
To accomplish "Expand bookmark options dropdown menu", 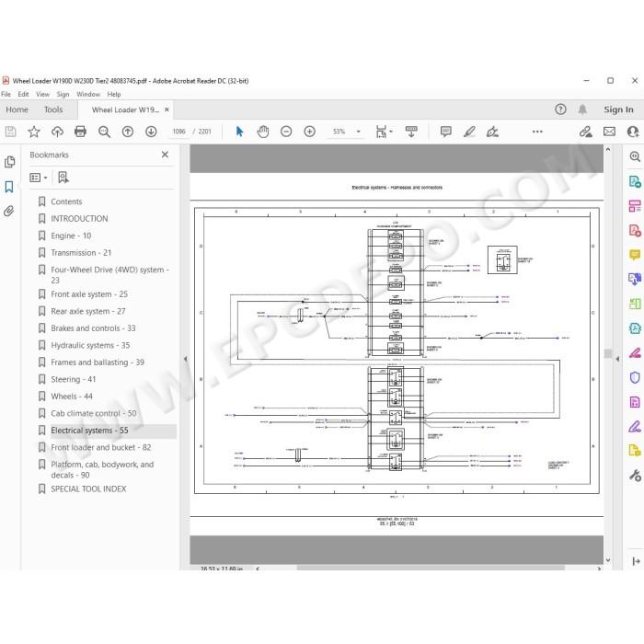I will (39, 178).
